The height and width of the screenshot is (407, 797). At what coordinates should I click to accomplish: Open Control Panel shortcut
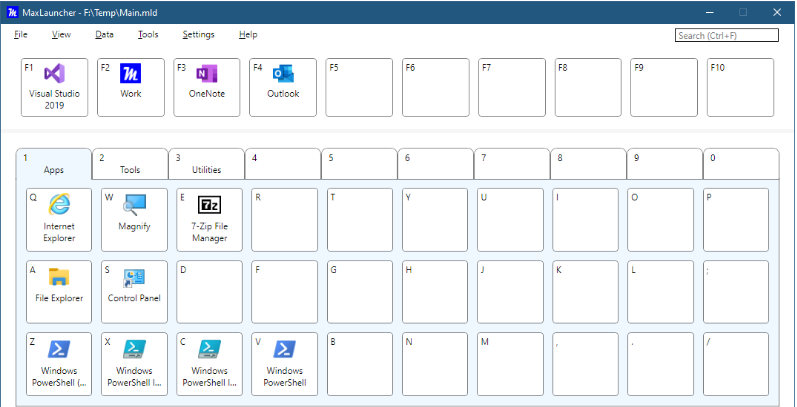pyautogui.click(x=134, y=291)
